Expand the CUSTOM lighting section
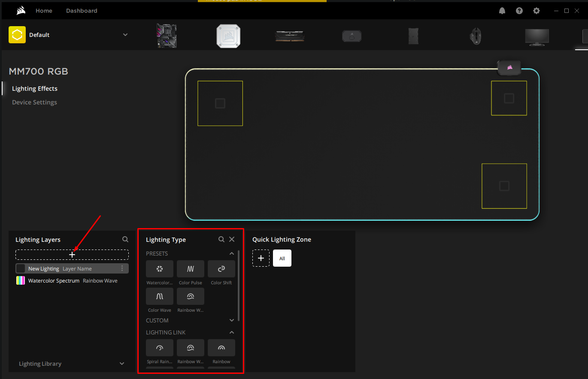The height and width of the screenshot is (379, 588). 232,320
